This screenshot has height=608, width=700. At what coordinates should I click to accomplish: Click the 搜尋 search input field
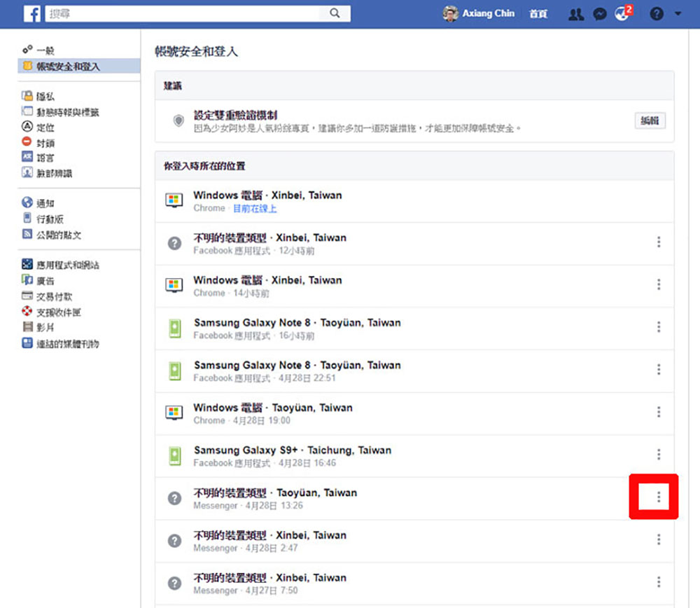point(182,14)
